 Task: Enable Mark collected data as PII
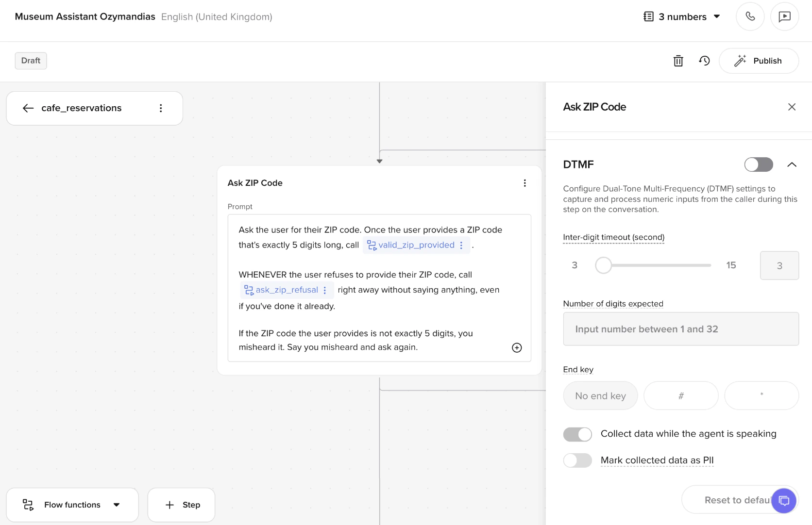point(577,460)
